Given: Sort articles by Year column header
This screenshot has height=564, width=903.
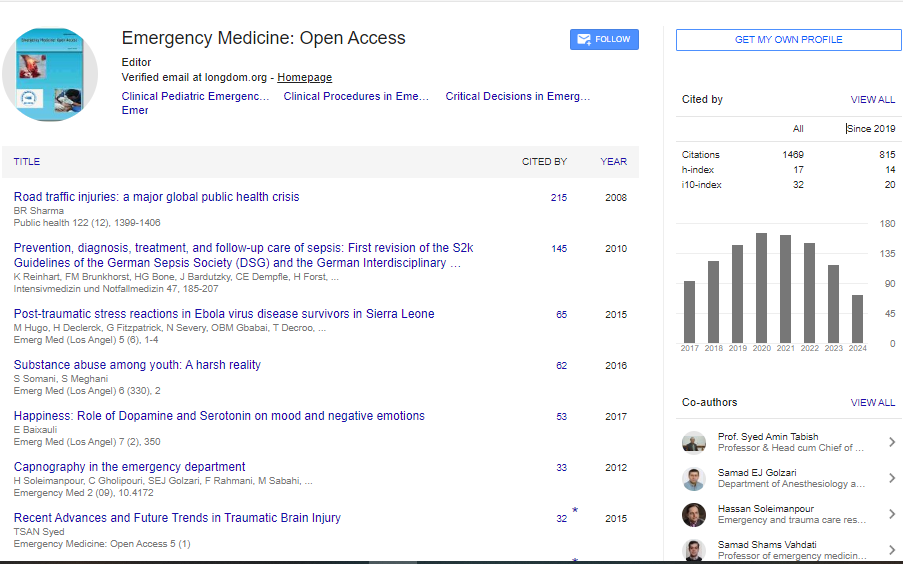Looking at the screenshot, I should (613, 162).
